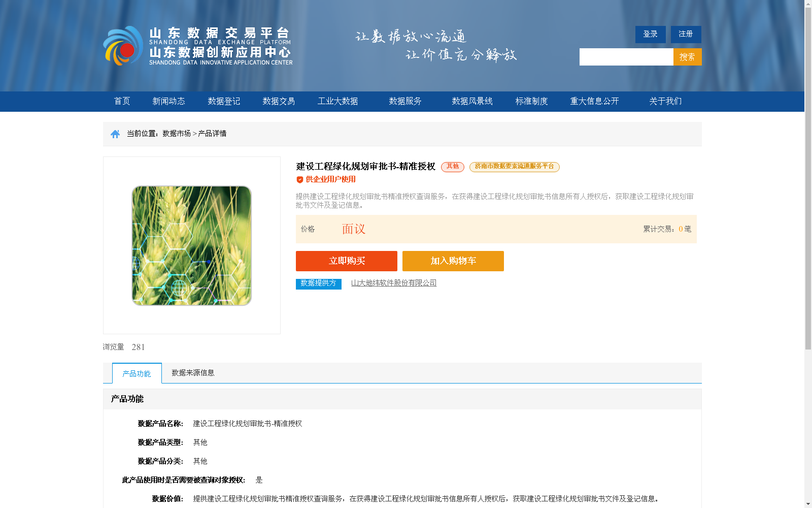Open 数据交易 menu item
This screenshot has width=812, height=508.
(279, 101)
